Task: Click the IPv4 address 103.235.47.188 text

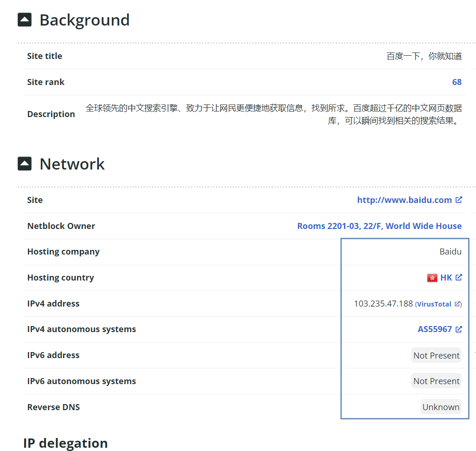Action: tap(383, 304)
